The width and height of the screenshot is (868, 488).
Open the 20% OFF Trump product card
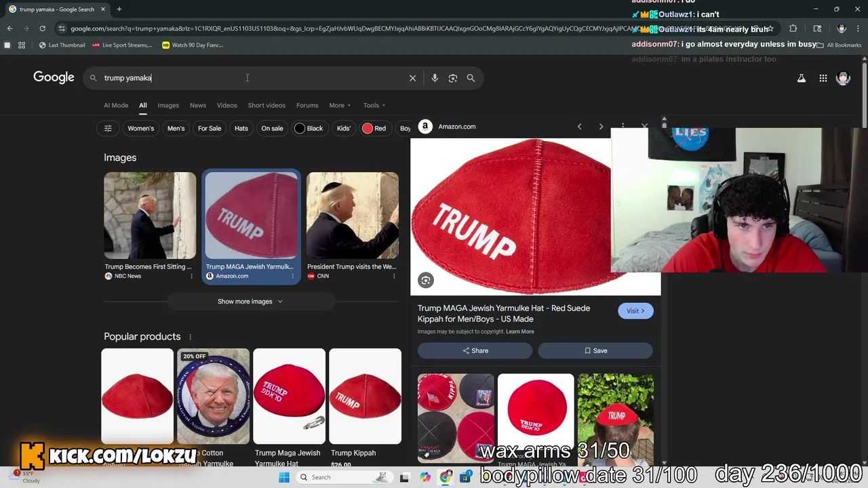click(x=213, y=408)
